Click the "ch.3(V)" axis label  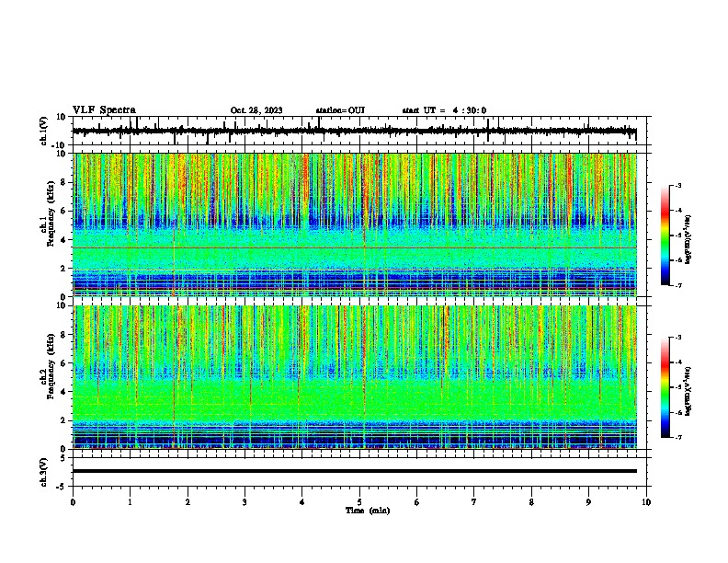coord(44,472)
